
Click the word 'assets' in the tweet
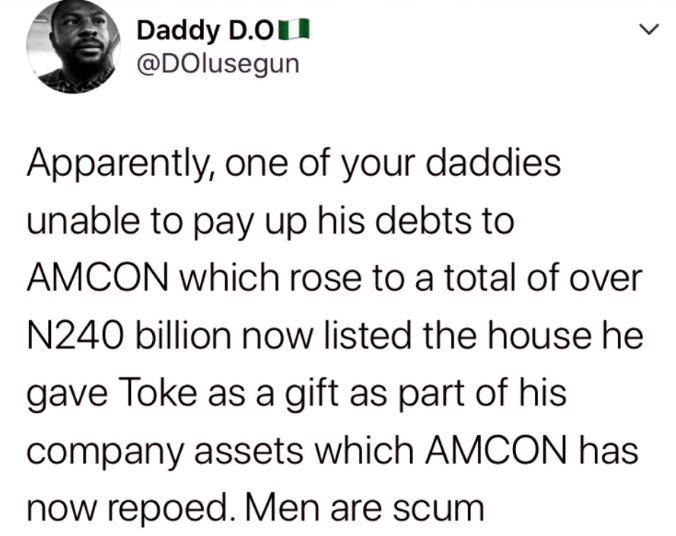coord(249,452)
